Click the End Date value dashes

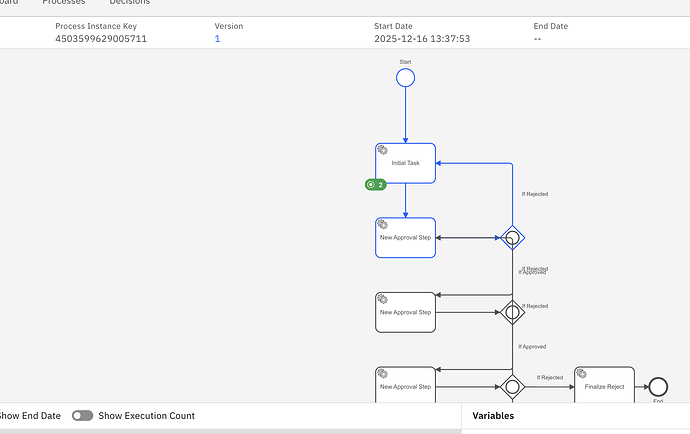coord(537,39)
